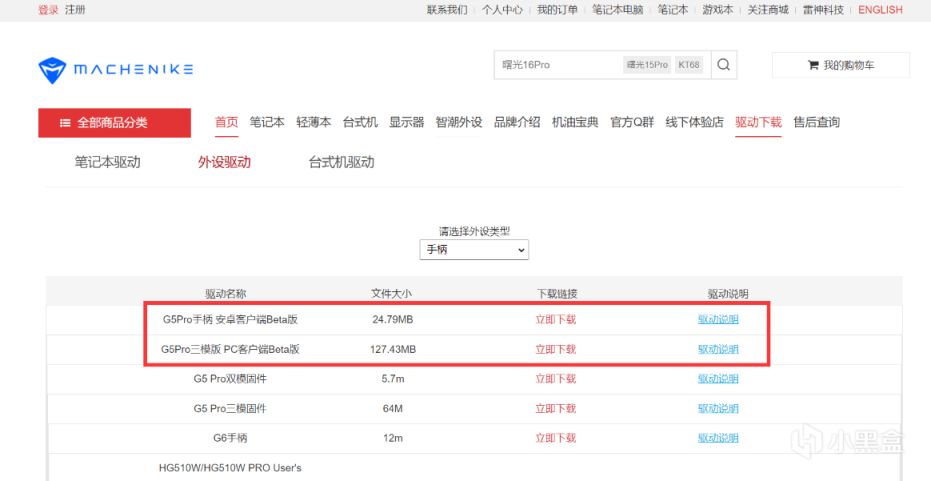This screenshot has height=481, width=931.
Task: Click the 127.43MB file size cell
Action: pos(392,349)
